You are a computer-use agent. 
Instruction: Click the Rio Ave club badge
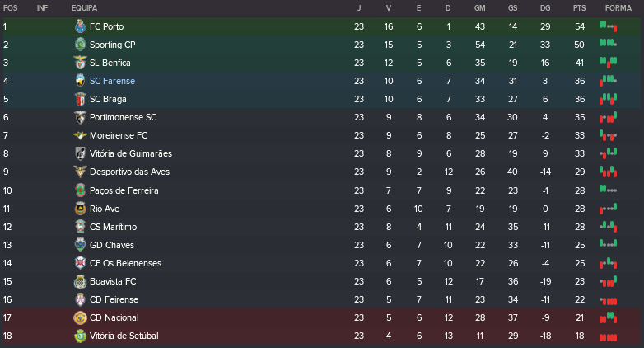coord(80,209)
